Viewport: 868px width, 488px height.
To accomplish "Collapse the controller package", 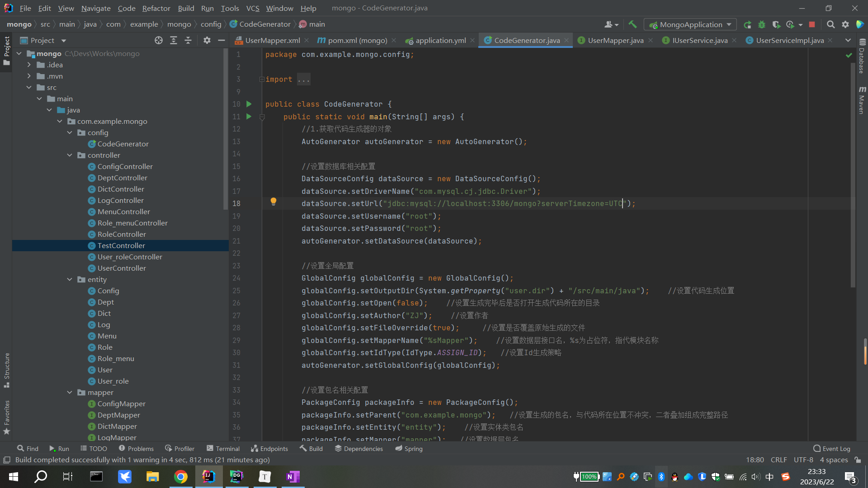I will tap(70, 155).
